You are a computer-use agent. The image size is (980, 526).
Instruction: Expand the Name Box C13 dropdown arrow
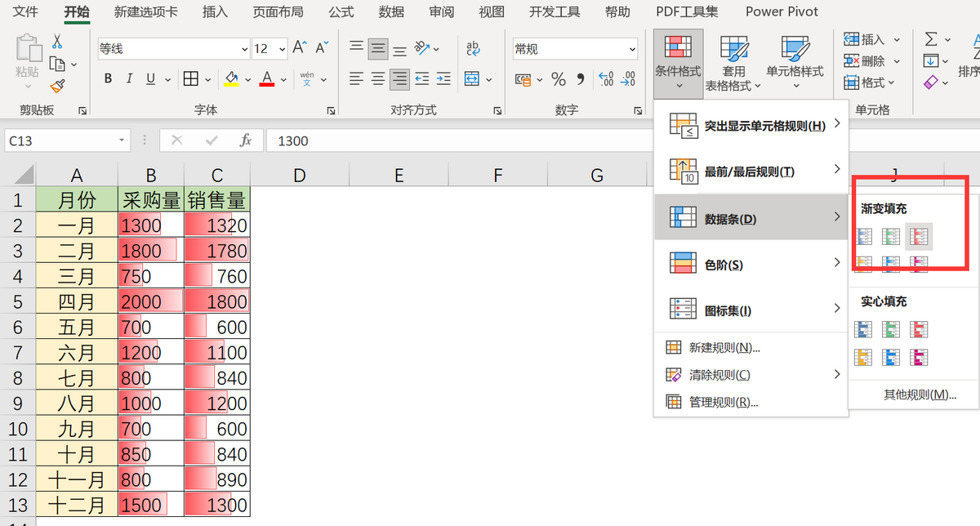(122, 140)
